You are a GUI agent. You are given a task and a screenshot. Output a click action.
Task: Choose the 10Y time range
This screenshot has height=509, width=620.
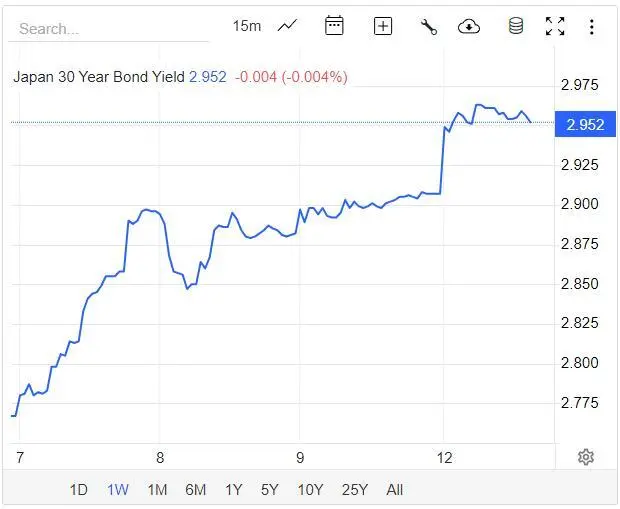click(x=310, y=490)
